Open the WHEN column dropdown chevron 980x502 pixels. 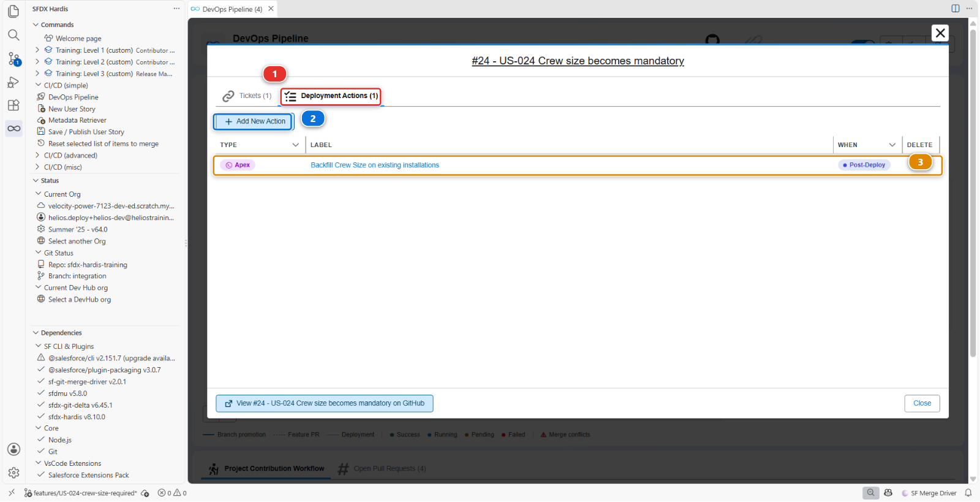(892, 145)
